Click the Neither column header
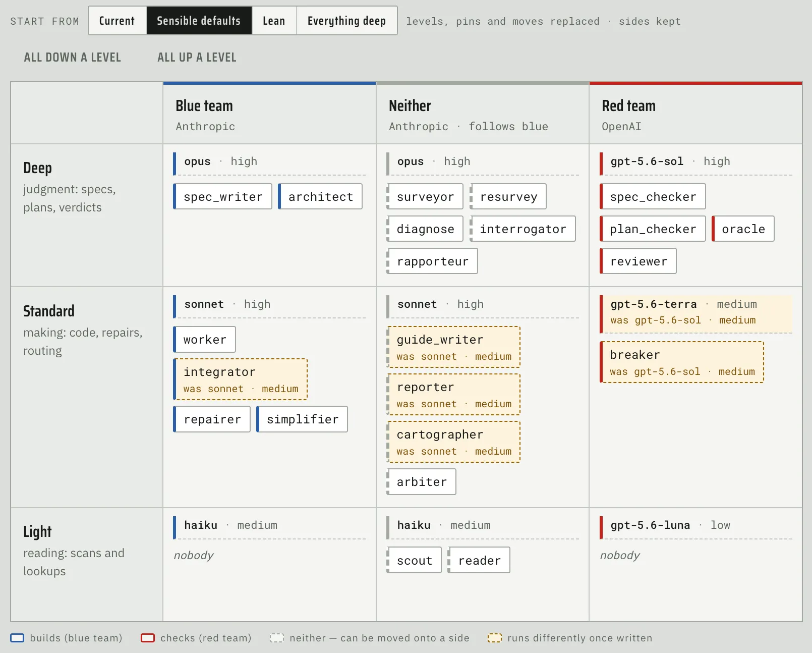The image size is (812, 653). (x=483, y=114)
